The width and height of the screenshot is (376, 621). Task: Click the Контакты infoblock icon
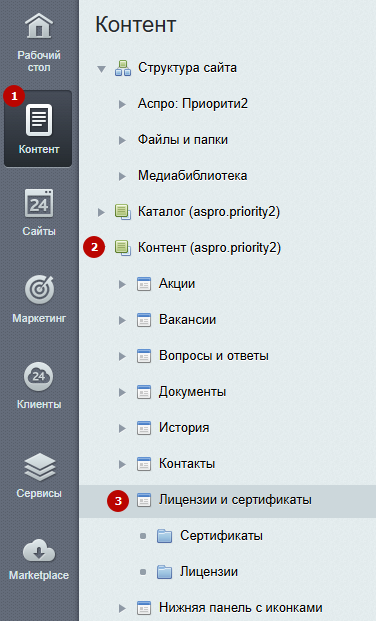click(x=144, y=464)
